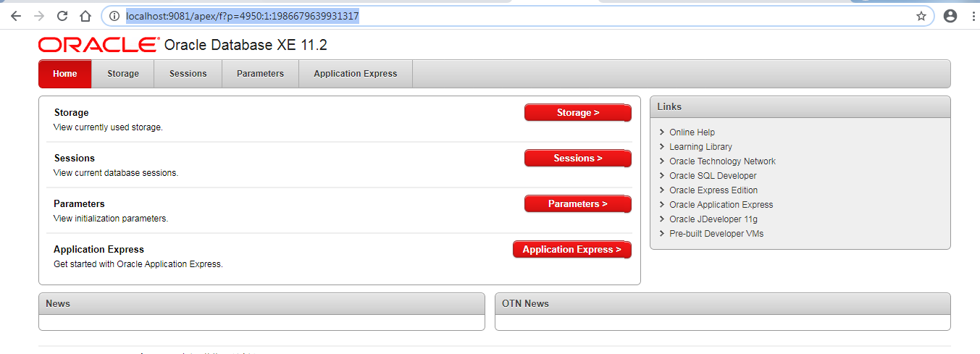Viewport: 980px width, 354px height.
Task: Click 'Get started with Oracle Application Express.' text
Action: [138, 264]
